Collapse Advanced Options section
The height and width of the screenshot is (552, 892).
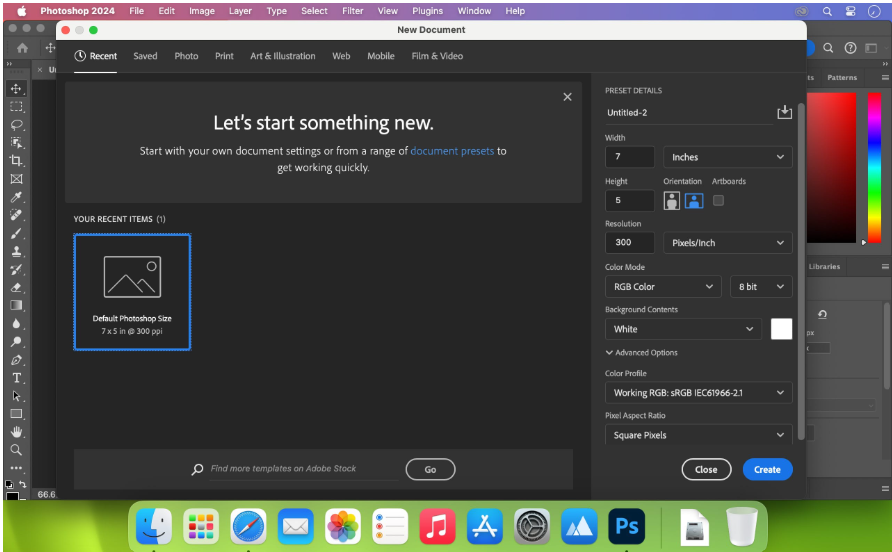coord(642,353)
